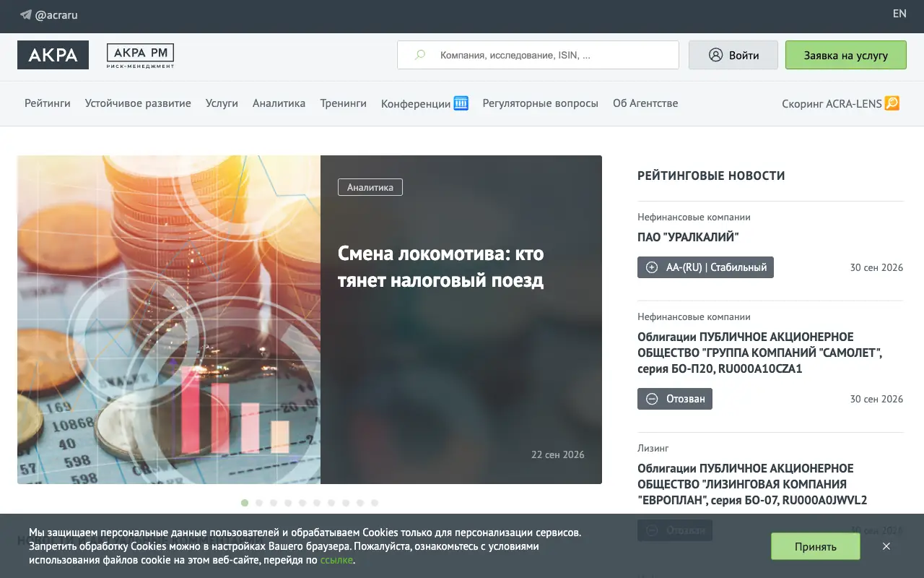
Task: Click Заявка на услугу button
Action: point(846,55)
